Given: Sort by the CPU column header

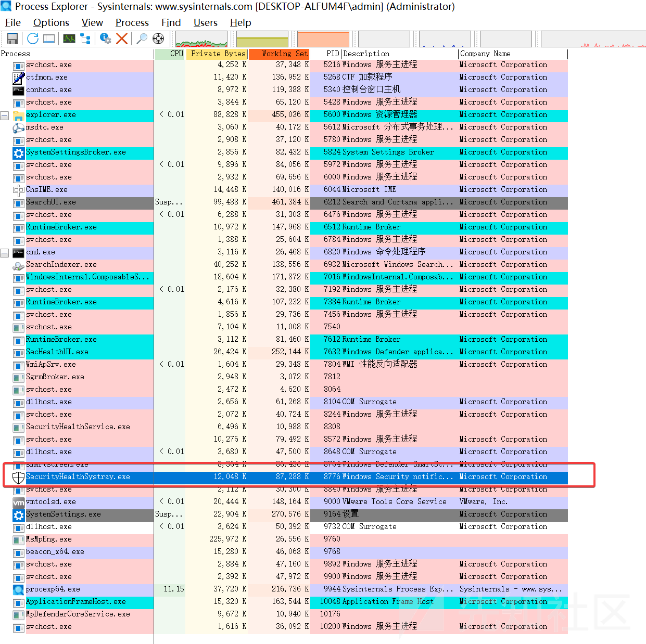Looking at the screenshot, I should click(x=170, y=54).
